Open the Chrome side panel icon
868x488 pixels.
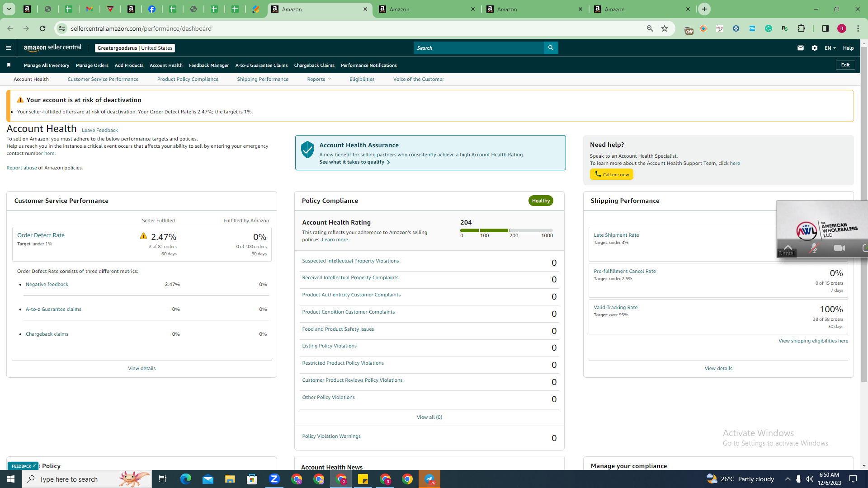(825, 28)
